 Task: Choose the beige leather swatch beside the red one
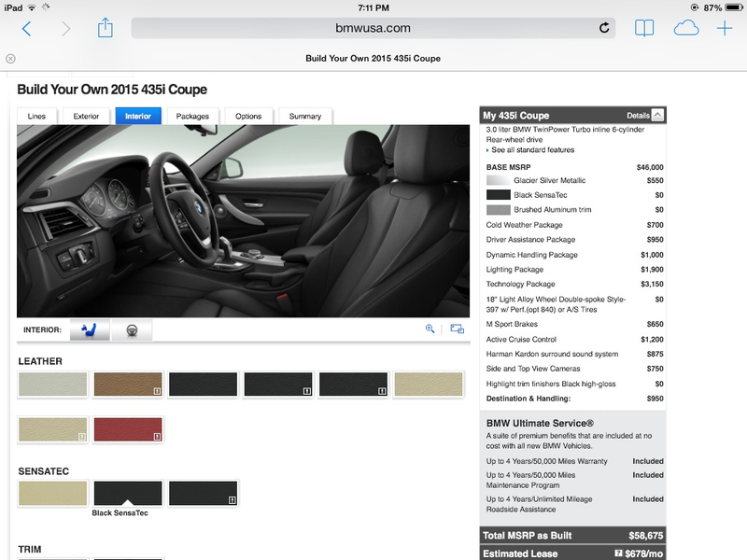(x=53, y=429)
